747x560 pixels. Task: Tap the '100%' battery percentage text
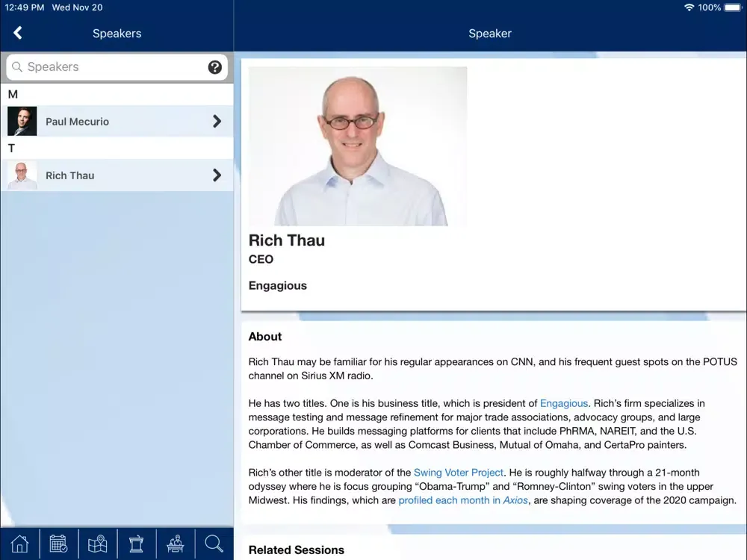coord(710,7)
